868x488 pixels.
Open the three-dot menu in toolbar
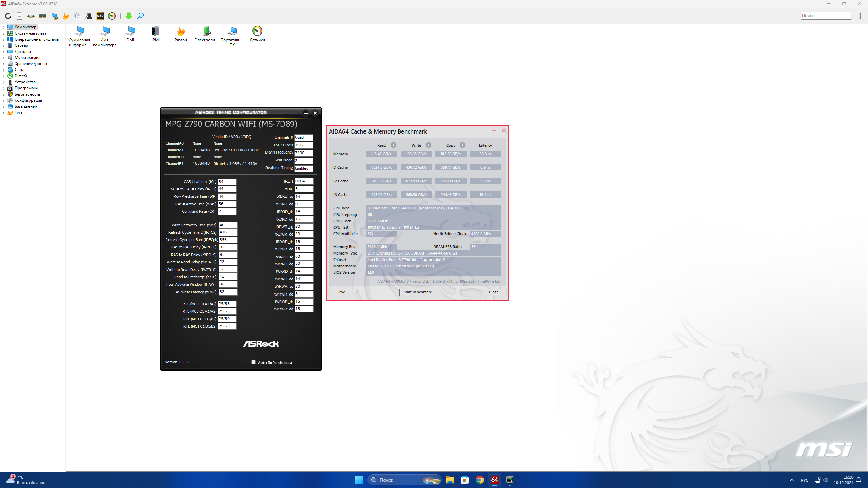(x=860, y=16)
